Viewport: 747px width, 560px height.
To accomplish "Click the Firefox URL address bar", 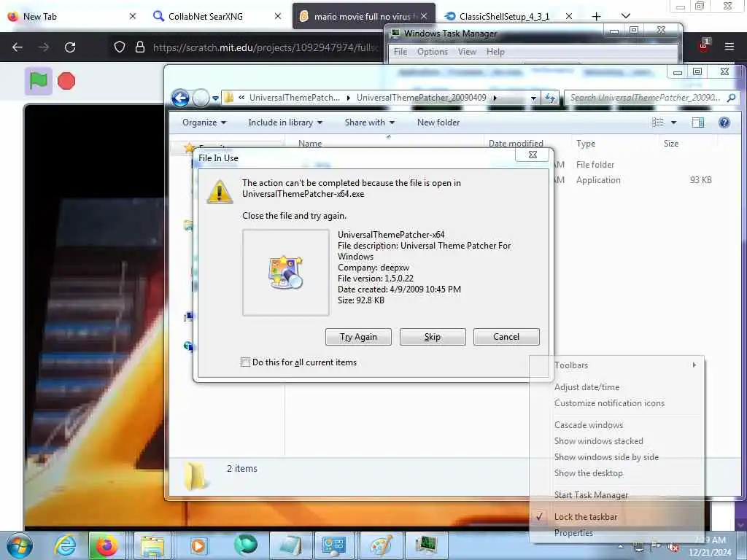I will pyautogui.click(x=264, y=47).
